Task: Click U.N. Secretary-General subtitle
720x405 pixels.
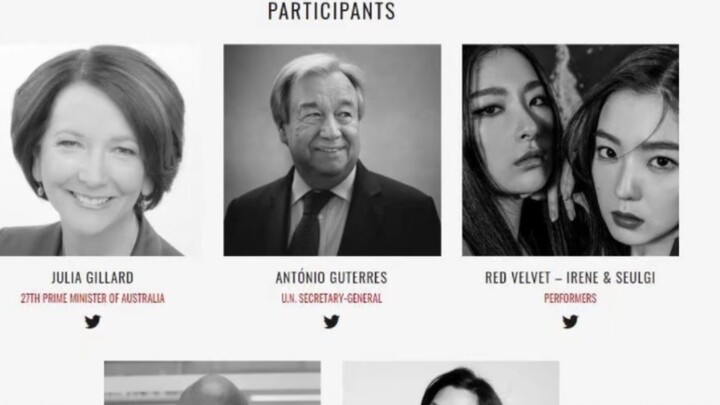Action: pos(332,298)
